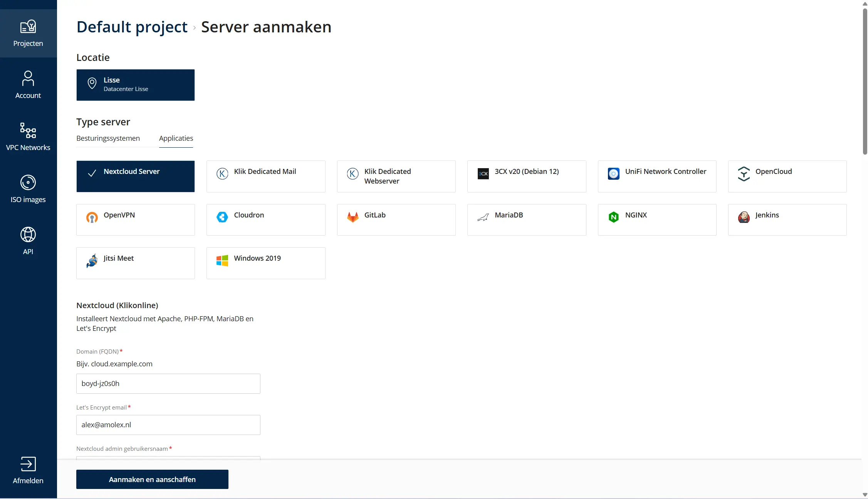Click the Afmelden logout icon
Image resolution: width=868 pixels, height=499 pixels.
pyautogui.click(x=28, y=464)
